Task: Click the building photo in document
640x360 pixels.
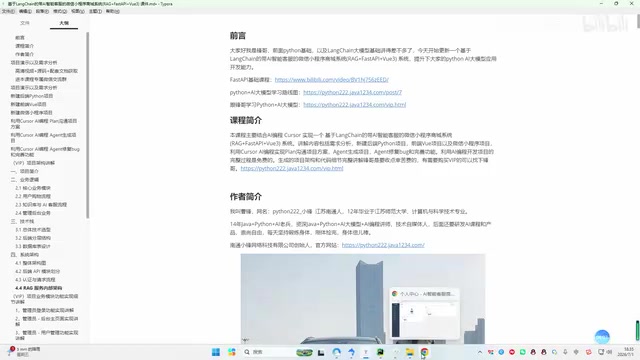Action: point(363,298)
